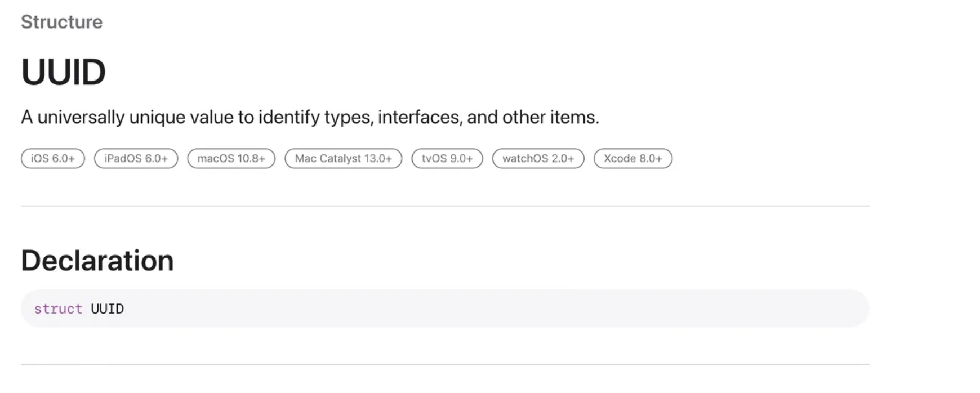Click the iOS 6.0+ availability badge
The image size is (980, 393).
click(52, 159)
